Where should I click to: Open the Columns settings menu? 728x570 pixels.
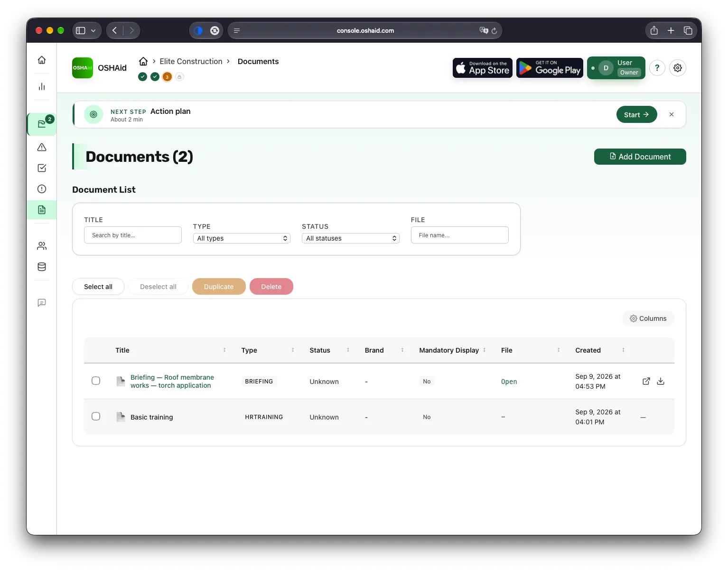tap(648, 318)
